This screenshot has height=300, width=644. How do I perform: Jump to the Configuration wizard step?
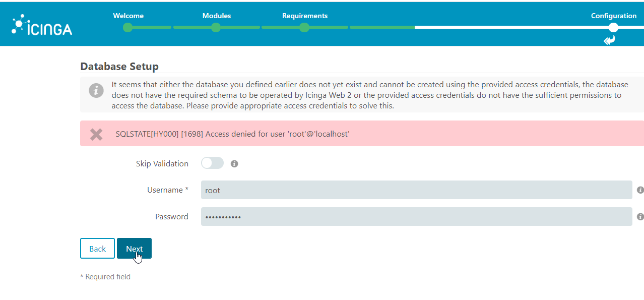[614, 16]
